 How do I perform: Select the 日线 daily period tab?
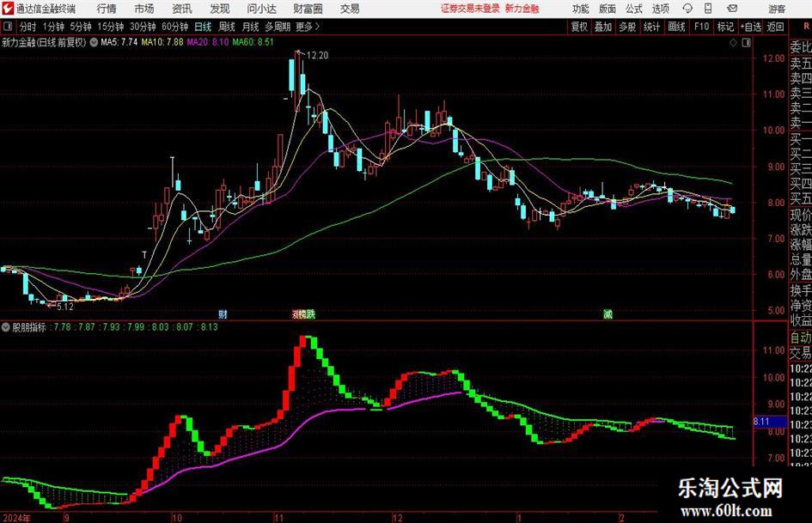(x=203, y=27)
